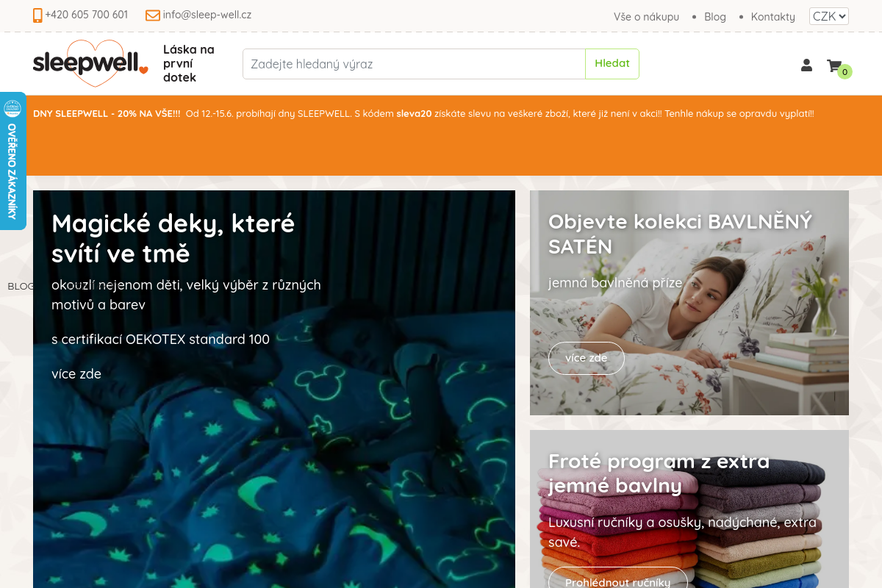
Task: Open the CZK currency dropdown
Action: point(829,16)
